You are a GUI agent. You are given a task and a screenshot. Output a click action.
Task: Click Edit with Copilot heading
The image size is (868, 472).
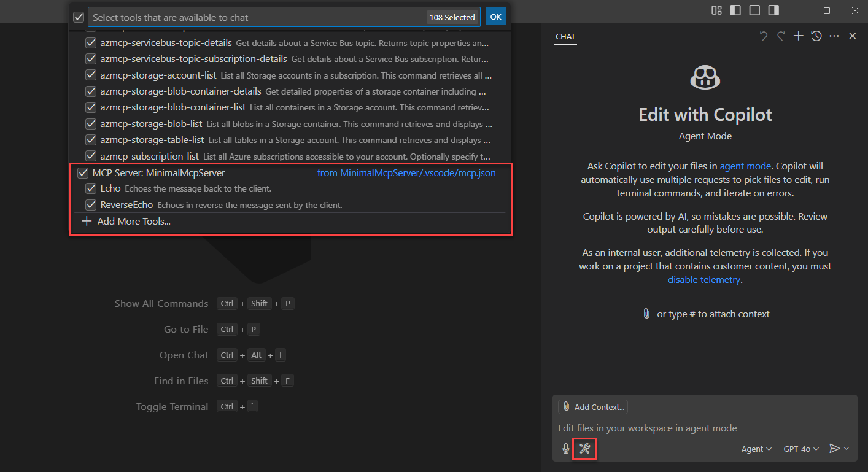pos(705,115)
